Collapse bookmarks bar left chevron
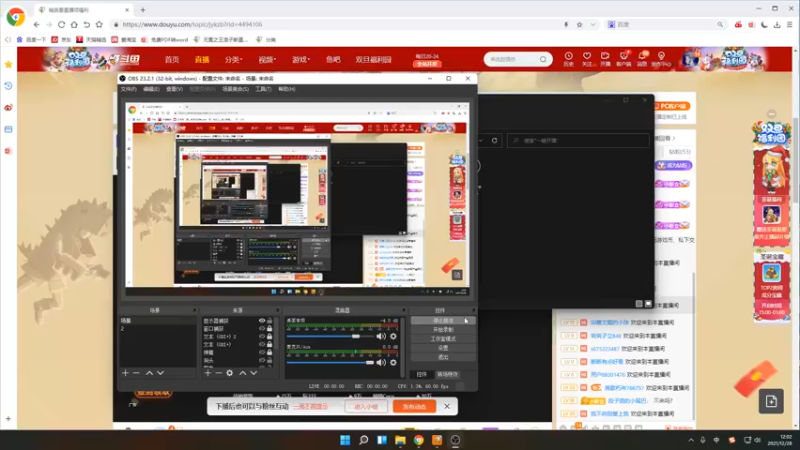This screenshot has width=800, height=450. [x=8, y=39]
